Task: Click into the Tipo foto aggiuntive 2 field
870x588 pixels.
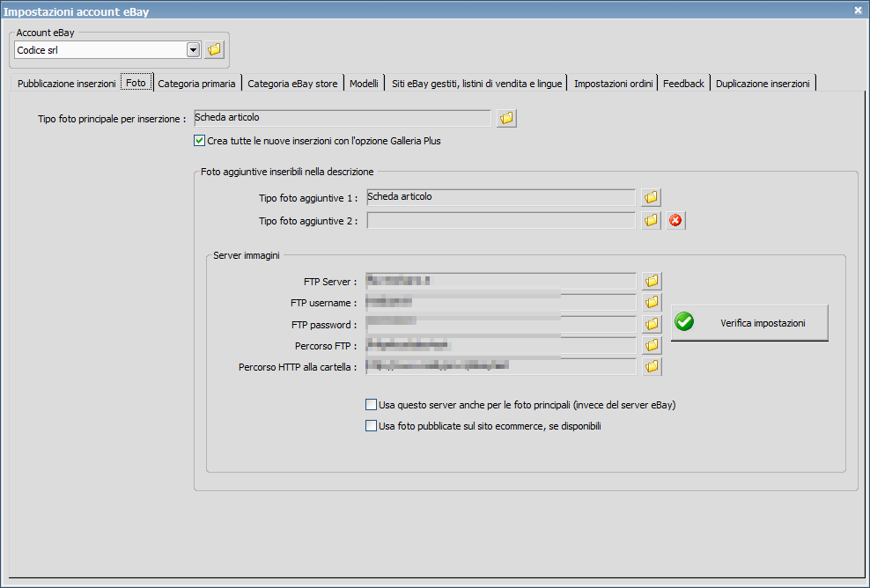Action: pos(501,221)
